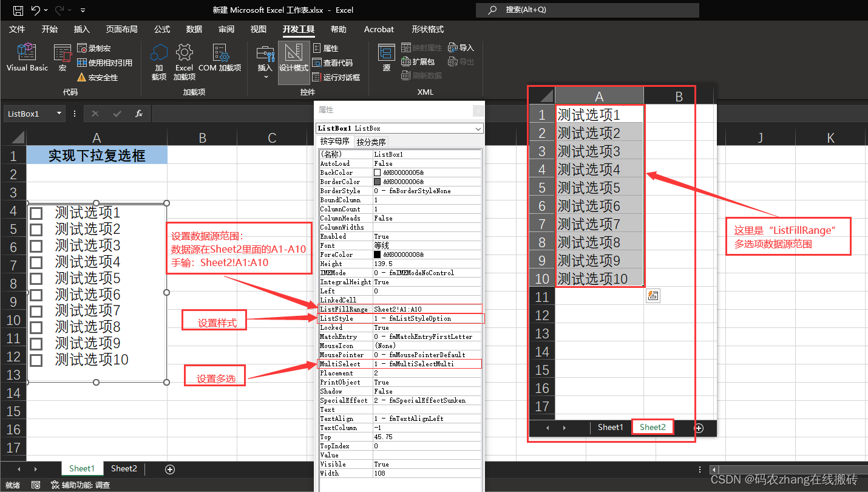Check the 测试选项8 checkbox in list box
Image resolution: width=868 pixels, height=492 pixels.
36,327
